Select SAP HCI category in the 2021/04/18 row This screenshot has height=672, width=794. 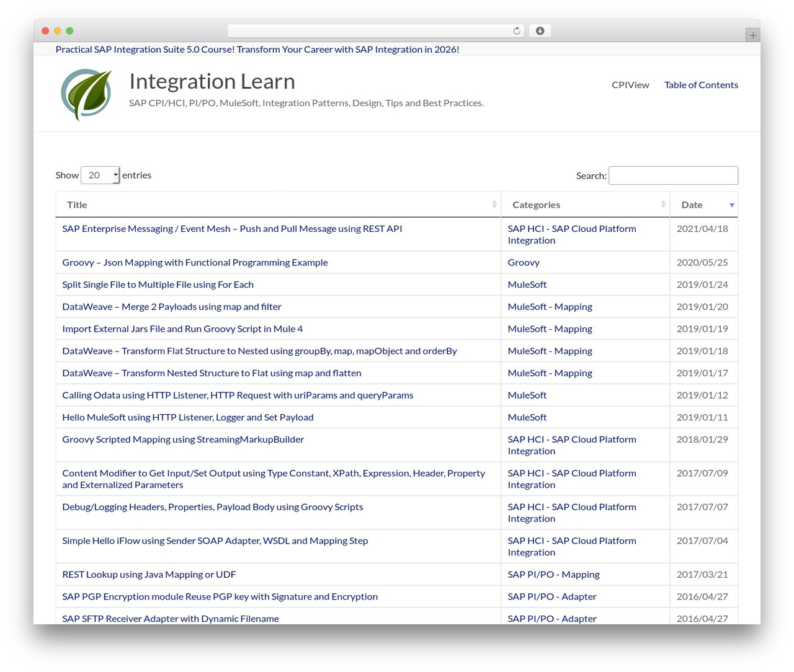pyautogui.click(x=572, y=234)
